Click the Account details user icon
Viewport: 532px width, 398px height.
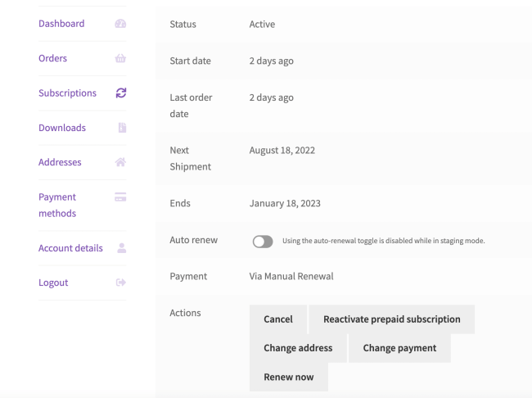tap(121, 248)
